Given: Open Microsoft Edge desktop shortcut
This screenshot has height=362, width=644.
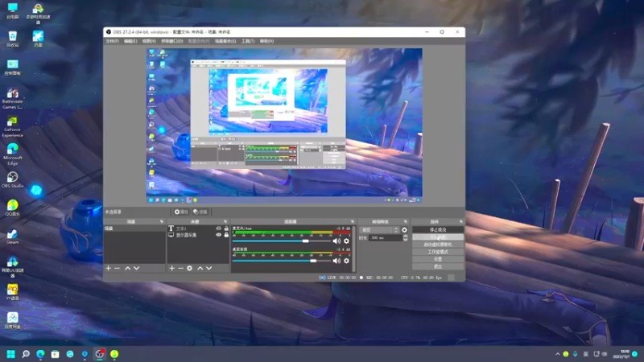Looking at the screenshot, I should tap(12, 154).
